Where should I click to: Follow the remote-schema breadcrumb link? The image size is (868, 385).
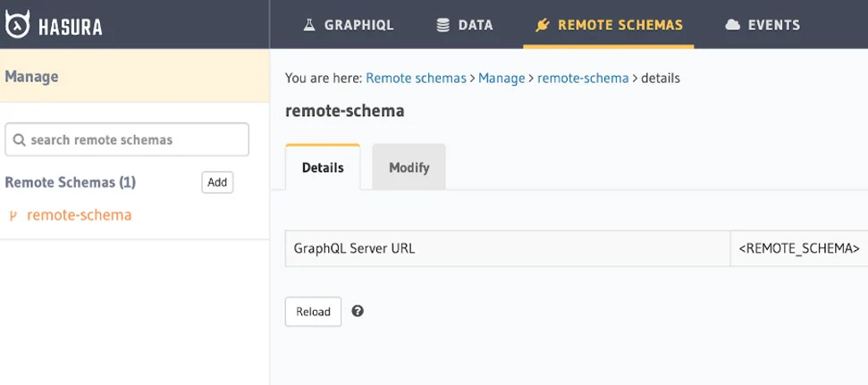[583, 79]
